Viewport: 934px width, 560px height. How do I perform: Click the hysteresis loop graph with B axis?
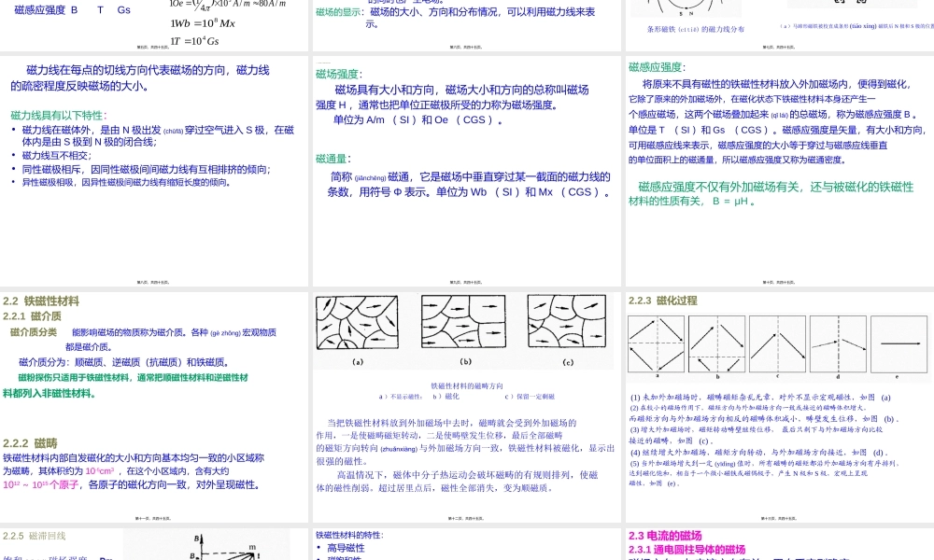[x=206, y=544]
